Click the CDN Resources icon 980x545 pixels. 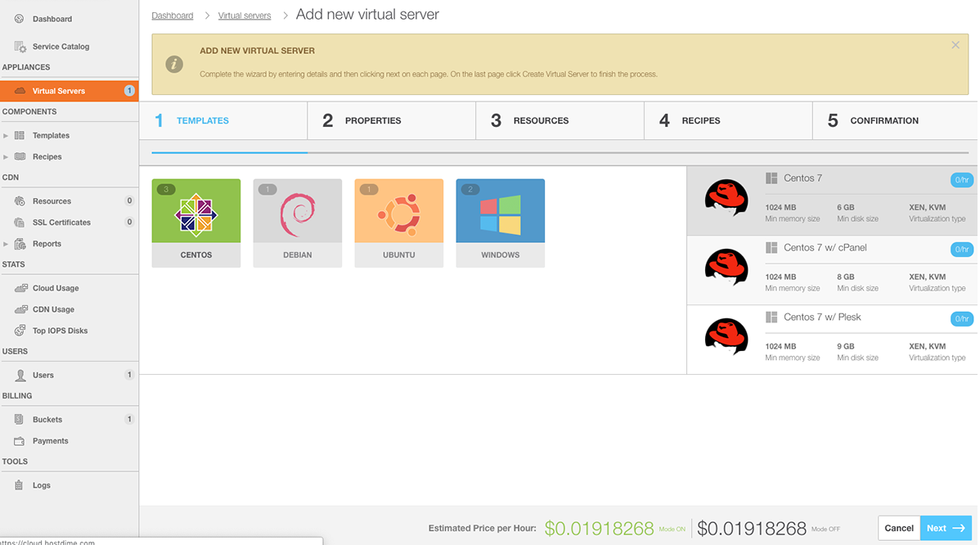[20, 201]
